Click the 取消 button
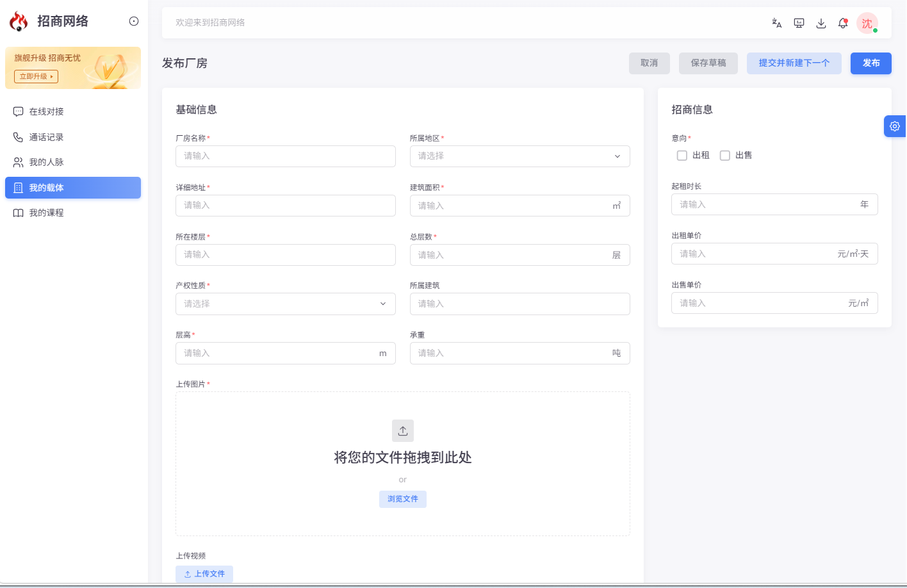Image resolution: width=907 pixels, height=588 pixels. pos(650,63)
